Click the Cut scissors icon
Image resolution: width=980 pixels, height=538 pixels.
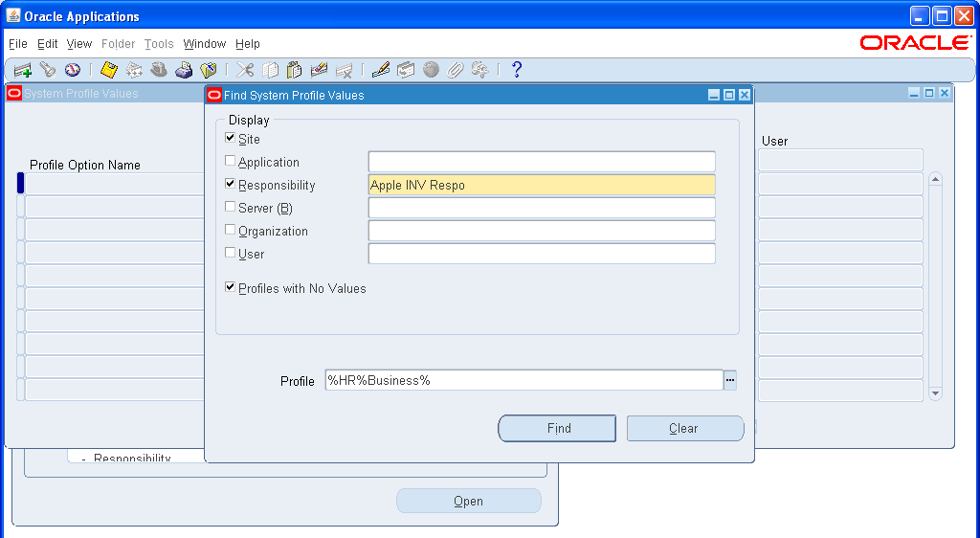245,70
